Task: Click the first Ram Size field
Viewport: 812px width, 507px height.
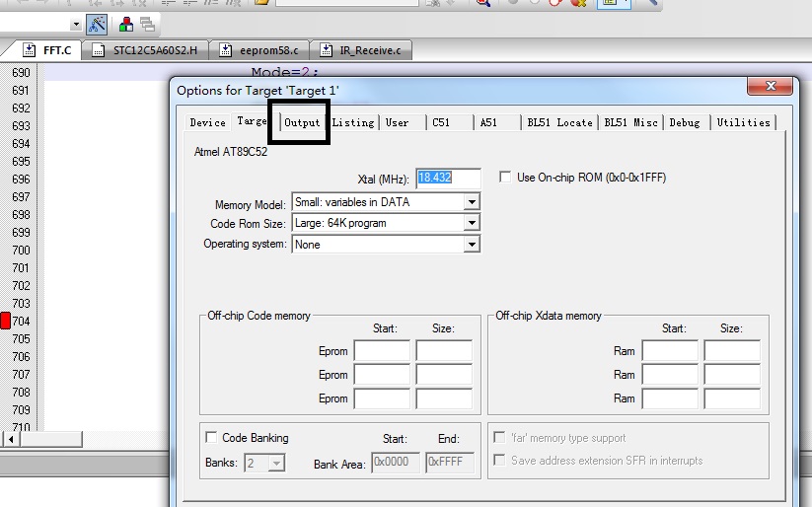Action: 732,350
